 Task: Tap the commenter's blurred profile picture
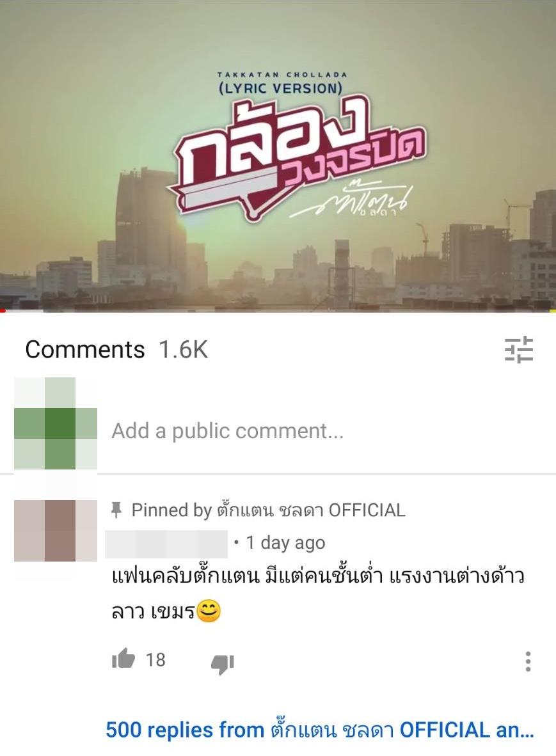[x=56, y=531]
